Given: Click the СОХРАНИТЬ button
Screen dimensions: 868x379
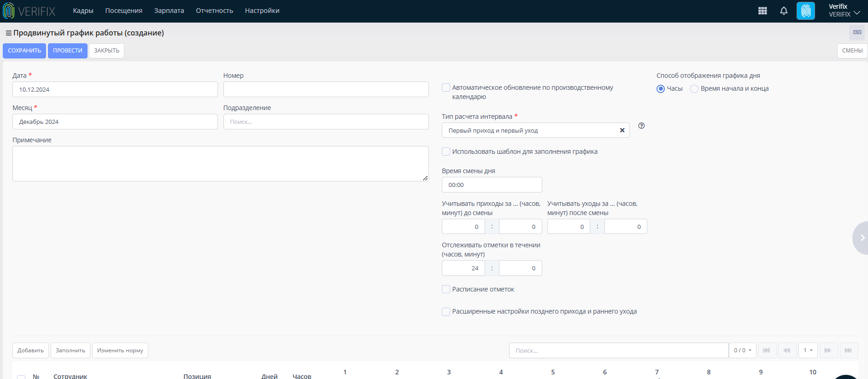Looking at the screenshot, I should point(24,51).
